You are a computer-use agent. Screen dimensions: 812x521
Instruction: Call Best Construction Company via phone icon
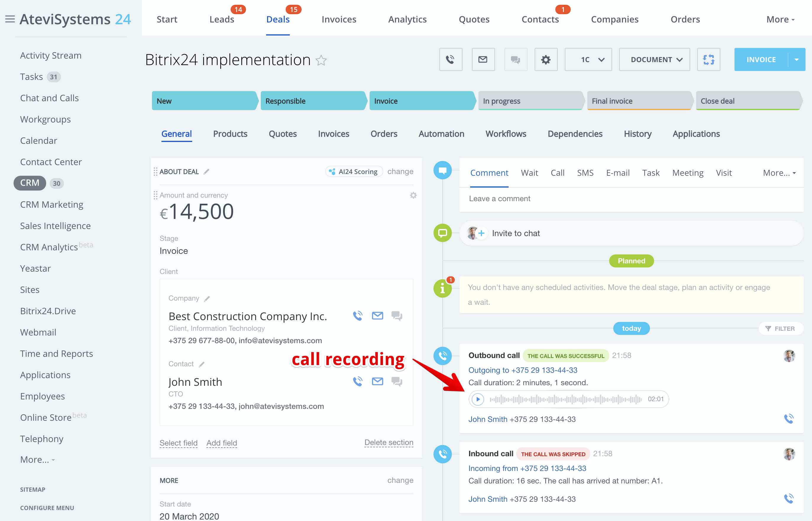[x=358, y=316]
